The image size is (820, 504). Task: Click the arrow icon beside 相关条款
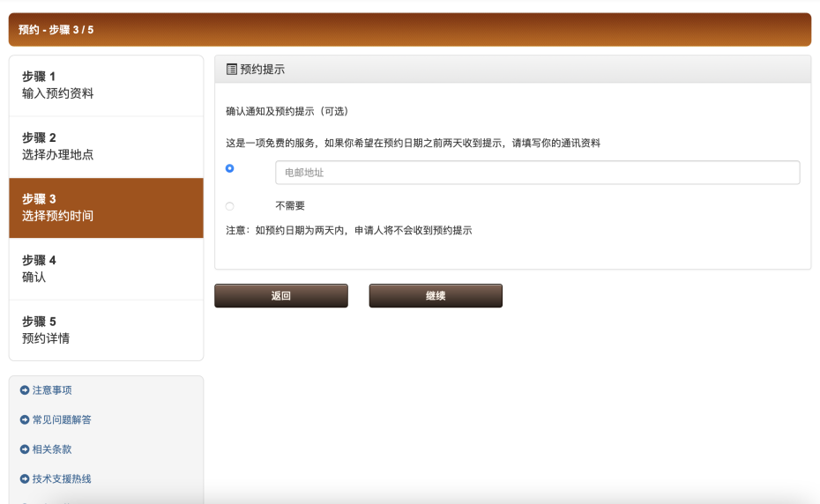pos(25,449)
